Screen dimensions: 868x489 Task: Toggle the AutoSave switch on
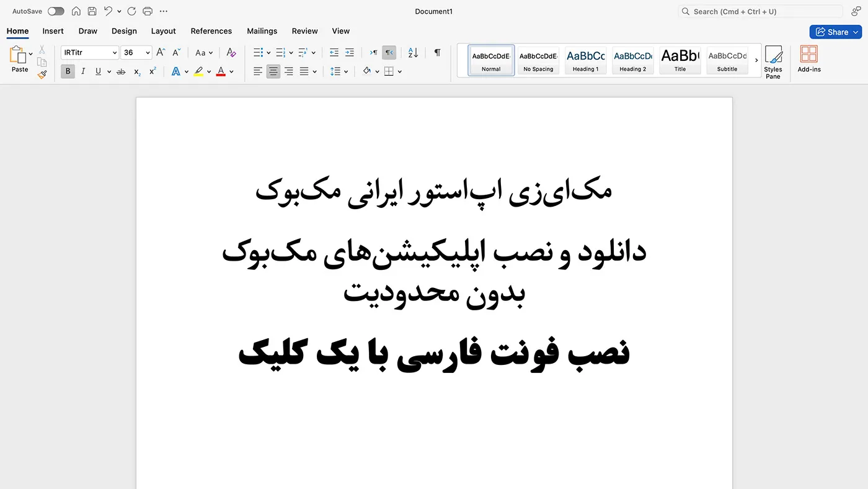point(56,11)
